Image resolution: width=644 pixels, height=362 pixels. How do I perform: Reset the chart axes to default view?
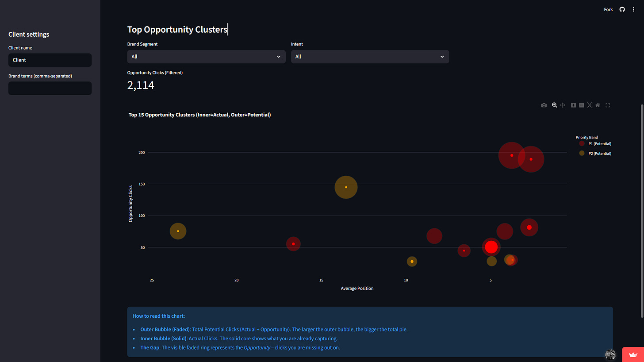[x=597, y=105]
